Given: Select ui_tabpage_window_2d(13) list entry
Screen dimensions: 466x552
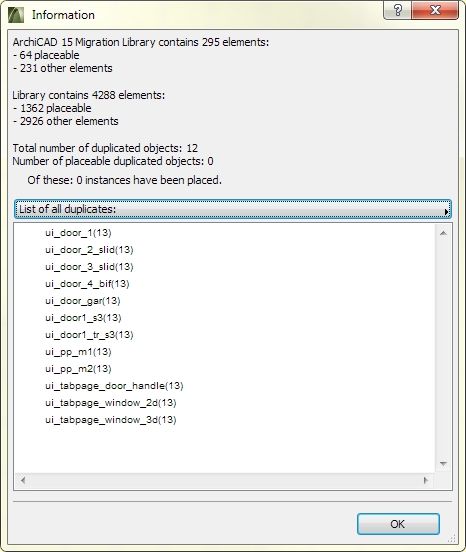Looking at the screenshot, I should tap(111, 403).
